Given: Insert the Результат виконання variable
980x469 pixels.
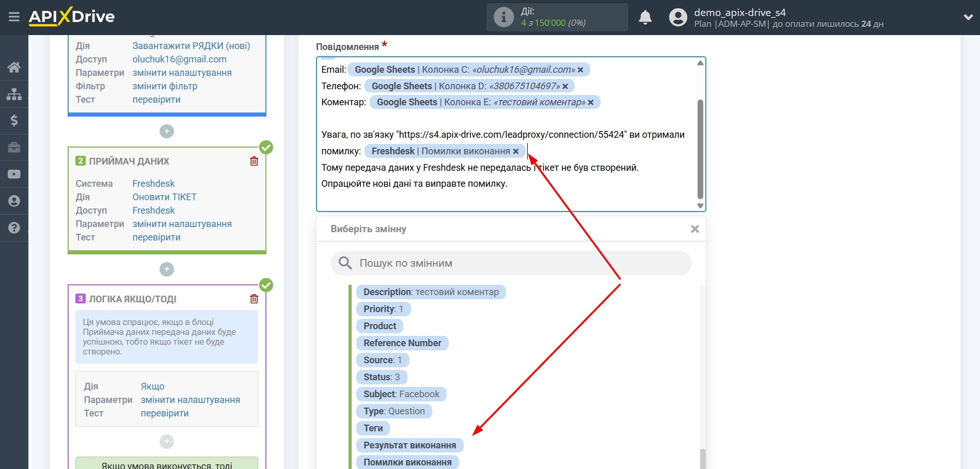Looking at the screenshot, I should point(410,445).
